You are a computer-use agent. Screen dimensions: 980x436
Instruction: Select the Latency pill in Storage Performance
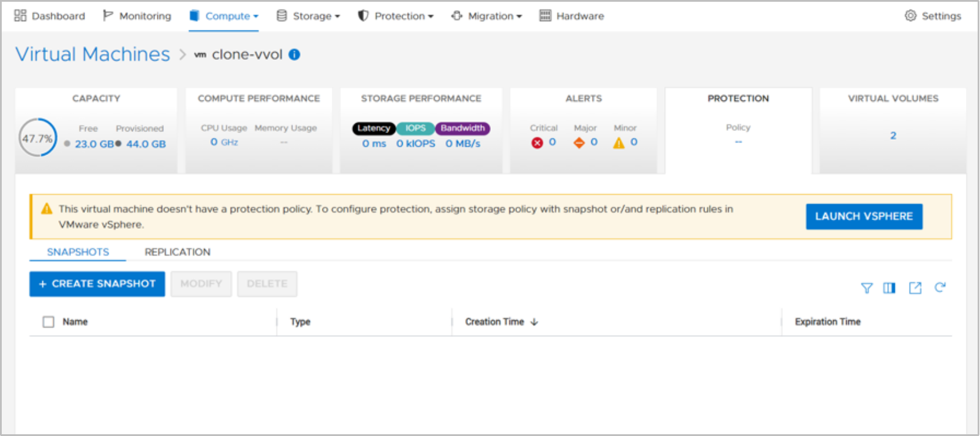tap(373, 129)
